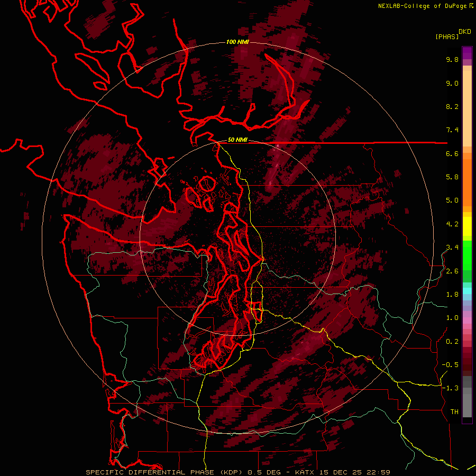Click the 100 NMI range ring label
The height and width of the screenshot is (476, 476).
point(237,42)
